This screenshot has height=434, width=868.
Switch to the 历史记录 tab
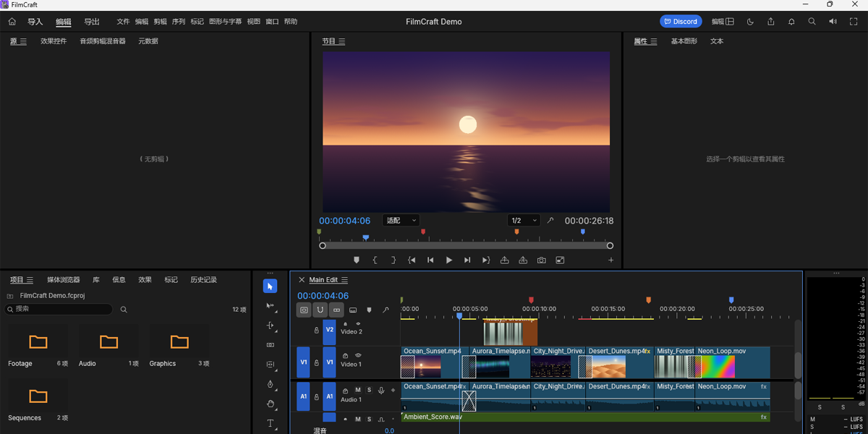(203, 280)
